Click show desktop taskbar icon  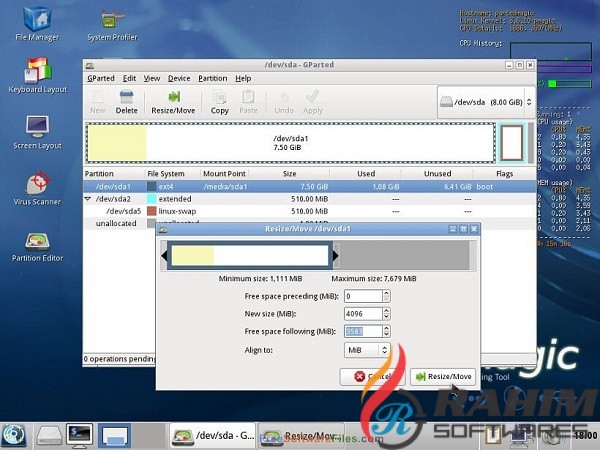pyautogui.click(x=114, y=435)
